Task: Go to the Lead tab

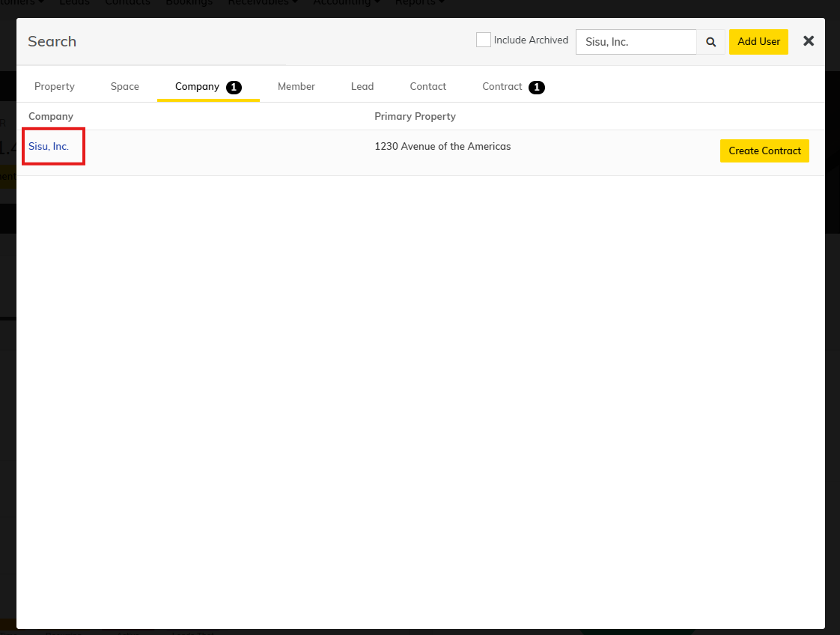Action: click(362, 87)
